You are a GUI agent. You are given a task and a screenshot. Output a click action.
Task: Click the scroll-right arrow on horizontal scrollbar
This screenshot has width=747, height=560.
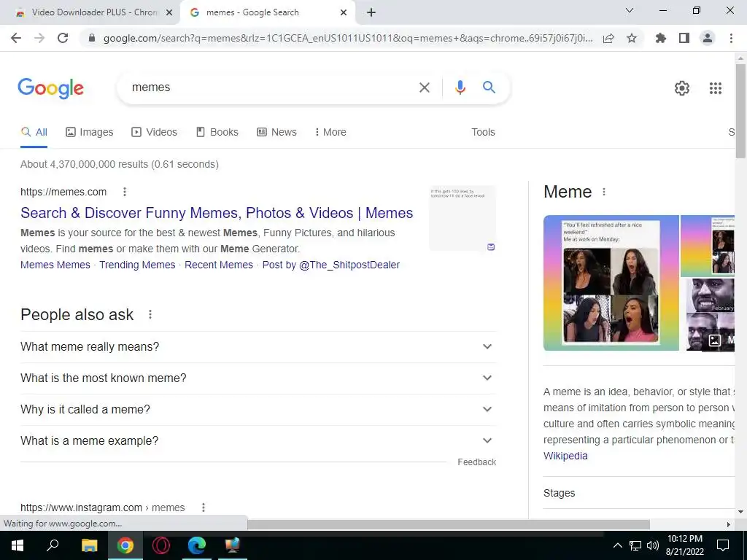(728, 524)
